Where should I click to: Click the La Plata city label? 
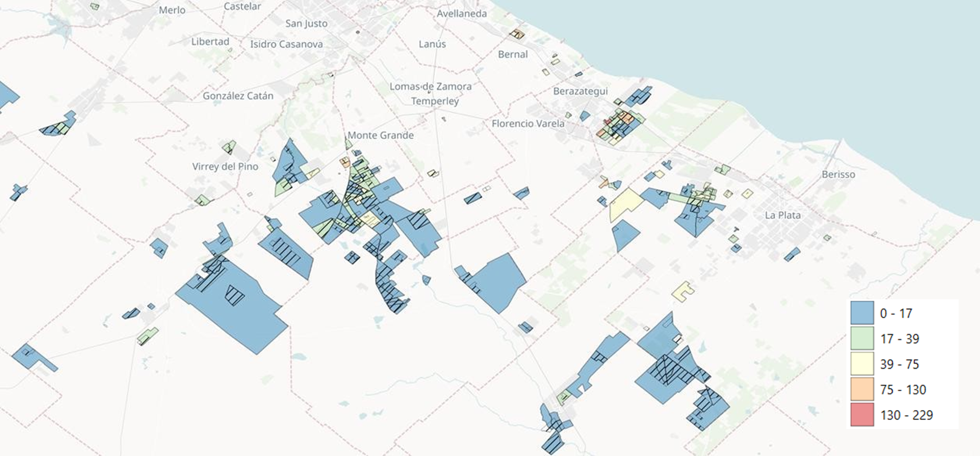pos(782,215)
